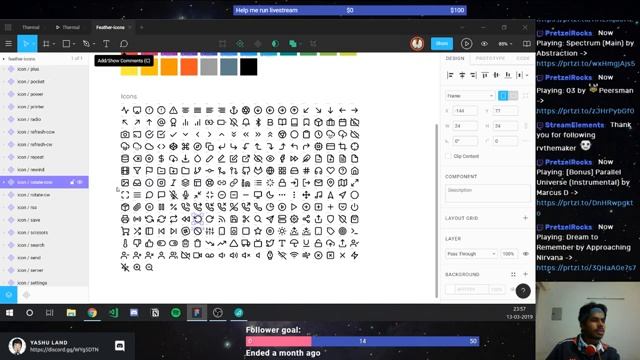
Task: Select the zoom-in magnifier icon on canvas
Action: point(137,267)
